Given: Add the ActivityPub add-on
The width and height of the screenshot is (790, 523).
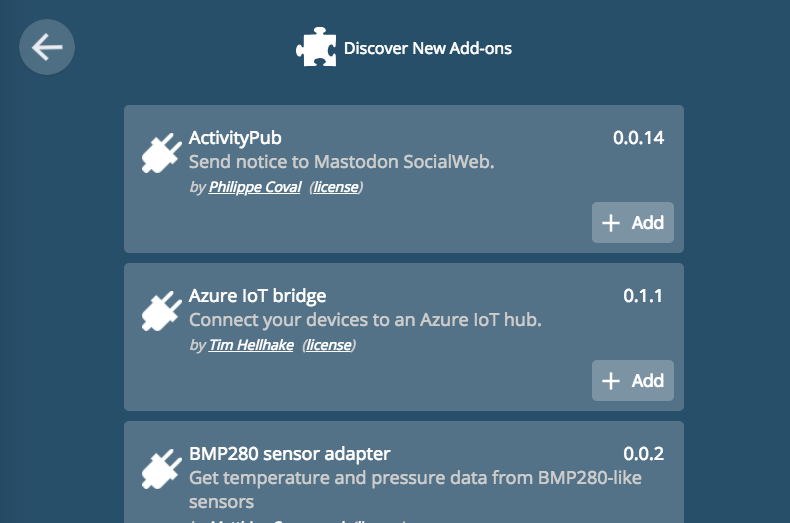Looking at the screenshot, I should coord(632,223).
